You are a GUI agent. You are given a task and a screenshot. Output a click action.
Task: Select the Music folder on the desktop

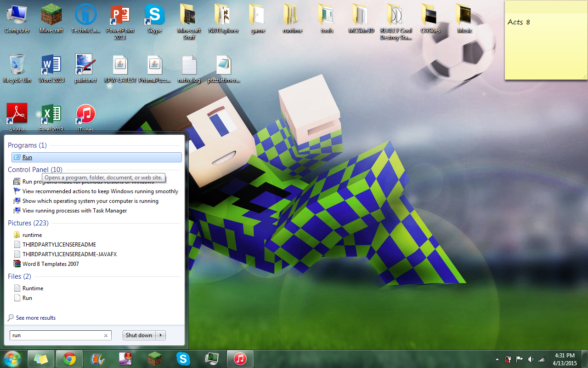[465, 18]
